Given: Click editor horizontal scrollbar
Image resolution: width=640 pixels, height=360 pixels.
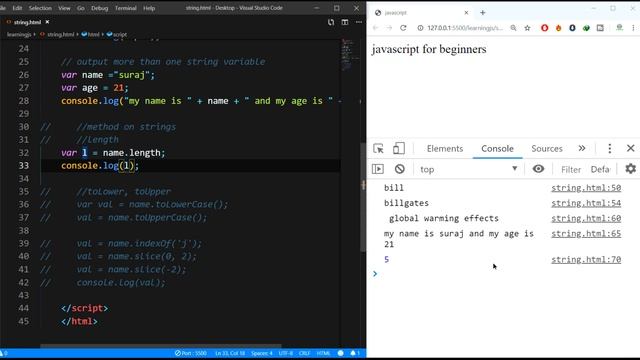Looking at the screenshot, I should [x=161, y=346].
